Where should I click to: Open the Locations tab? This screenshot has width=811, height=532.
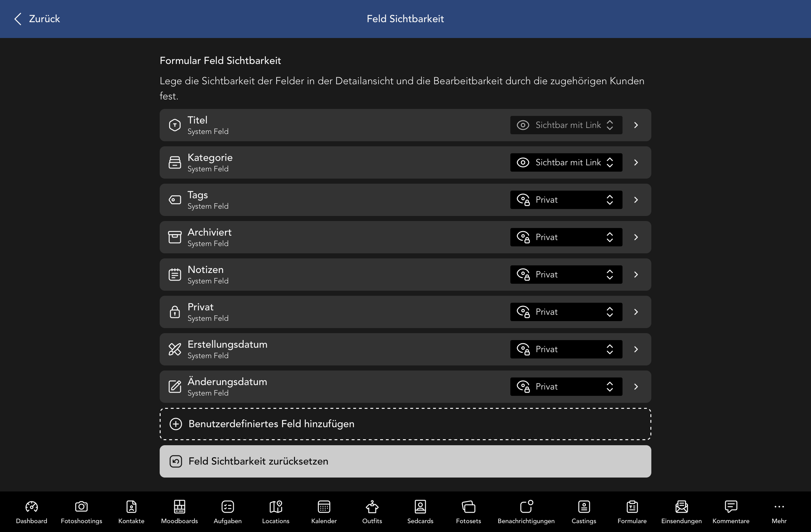pyautogui.click(x=276, y=512)
